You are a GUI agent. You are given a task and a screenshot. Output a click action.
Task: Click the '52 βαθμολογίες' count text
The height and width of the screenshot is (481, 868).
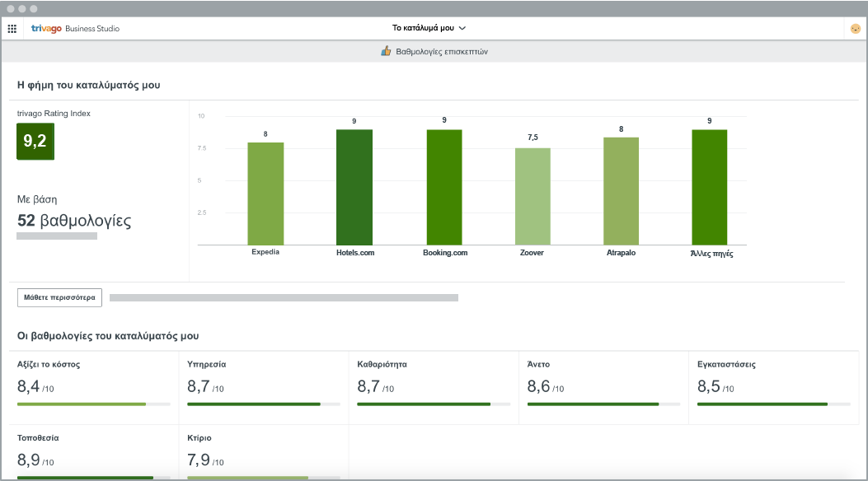pos(74,221)
